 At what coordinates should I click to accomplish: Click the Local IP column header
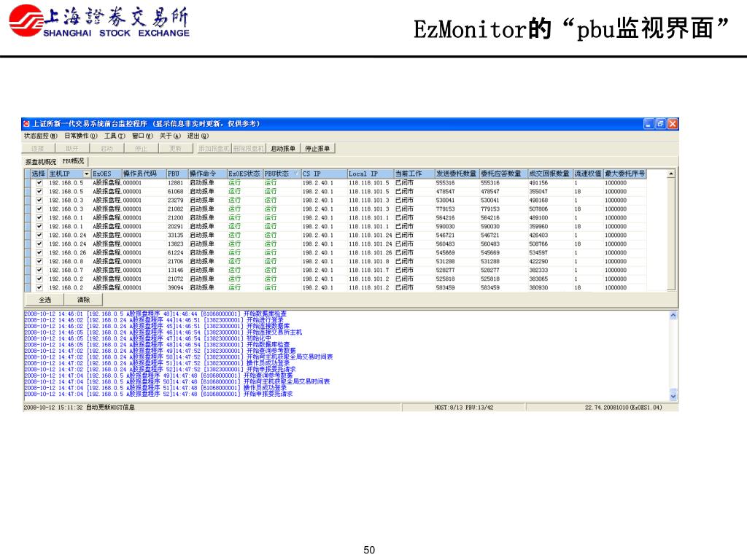(370, 174)
